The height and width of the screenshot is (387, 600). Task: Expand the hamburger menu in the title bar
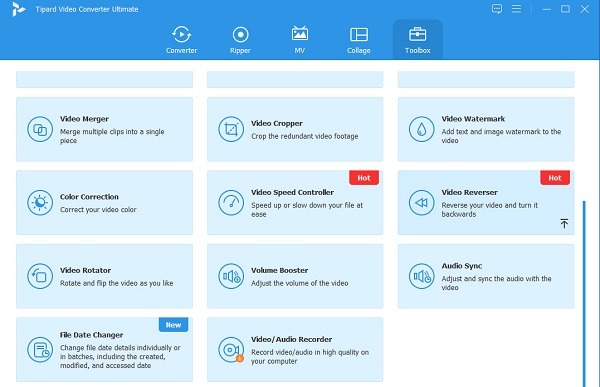[516, 9]
